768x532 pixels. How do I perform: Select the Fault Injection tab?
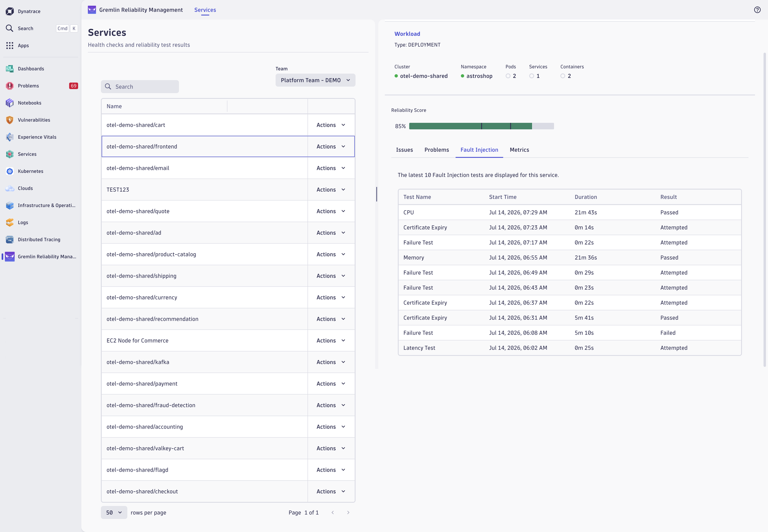[x=479, y=150]
